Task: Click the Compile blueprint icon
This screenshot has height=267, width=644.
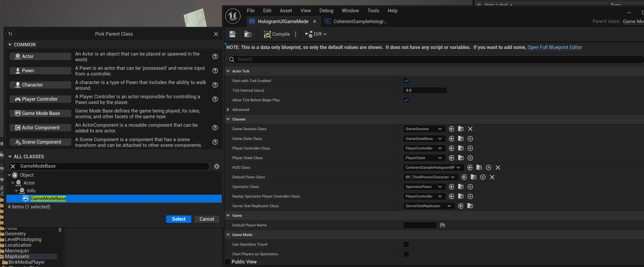Action: click(x=267, y=34)
